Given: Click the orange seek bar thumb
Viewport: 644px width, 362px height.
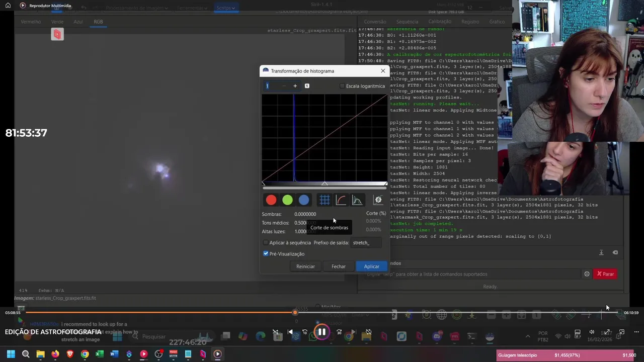Looking at the screenshot, I should coord(295,313).
